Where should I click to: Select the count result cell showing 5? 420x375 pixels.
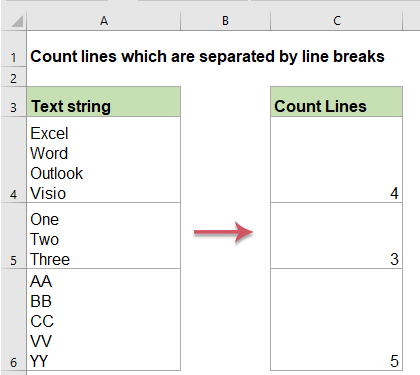(336, 320)
